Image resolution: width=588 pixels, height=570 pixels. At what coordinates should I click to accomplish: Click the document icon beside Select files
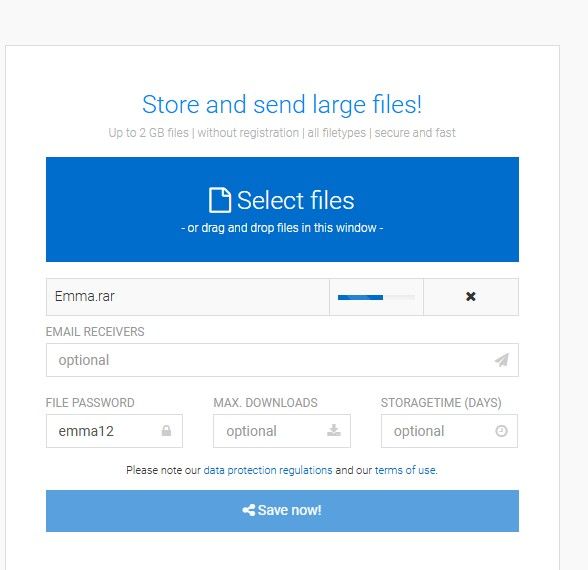(219, 200)
